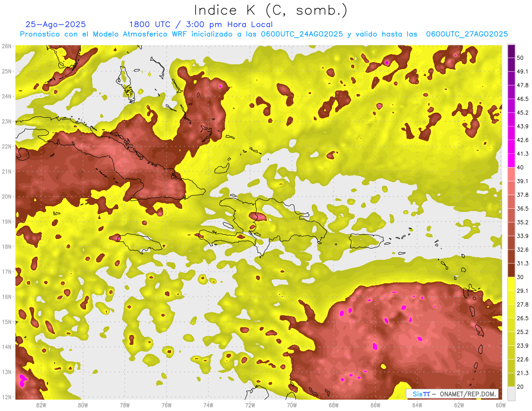532x411 pixels.
Task: Click the colorbar value '23.9'
Action: (x=523, y=345)
